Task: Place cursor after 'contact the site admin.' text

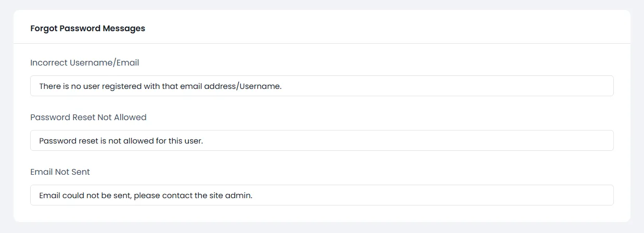Action: (x=253, y=196)
